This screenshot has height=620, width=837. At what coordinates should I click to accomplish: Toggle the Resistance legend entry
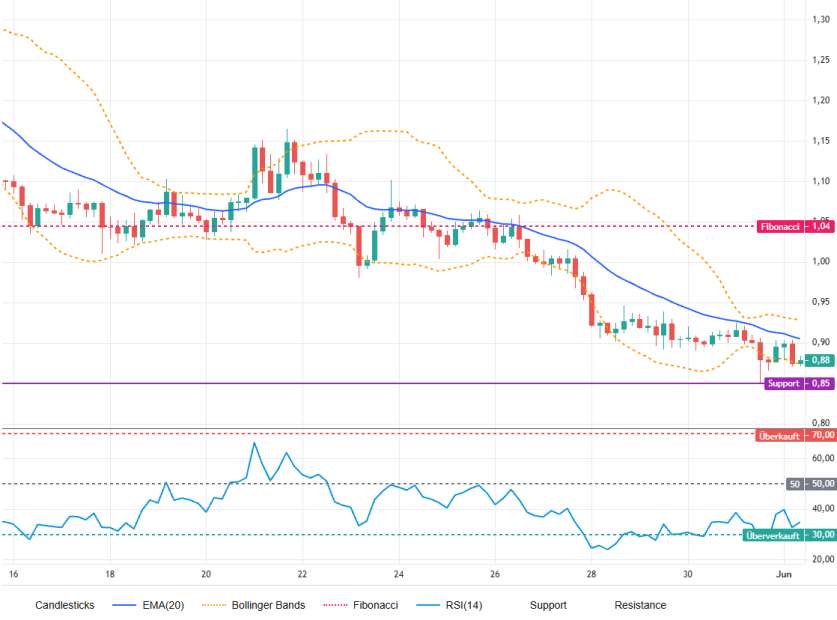[640, 605]
